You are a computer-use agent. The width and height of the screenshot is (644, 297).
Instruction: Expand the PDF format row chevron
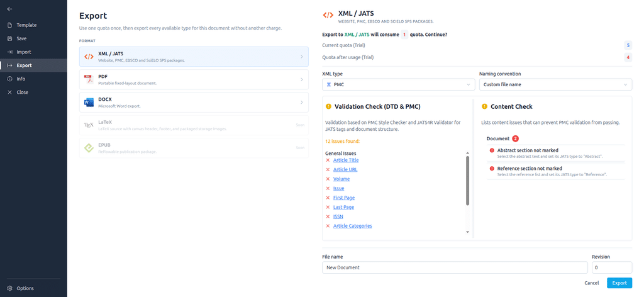point(302,80)
